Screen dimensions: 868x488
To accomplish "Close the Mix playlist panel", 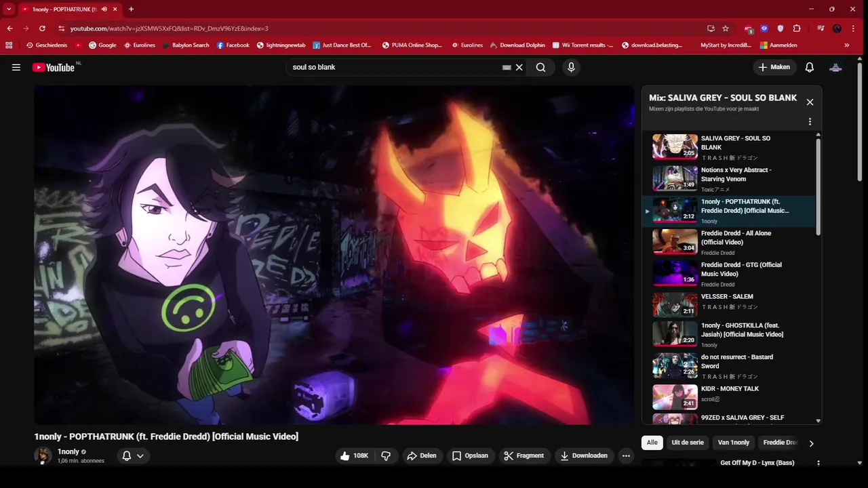I will point(810,102).
